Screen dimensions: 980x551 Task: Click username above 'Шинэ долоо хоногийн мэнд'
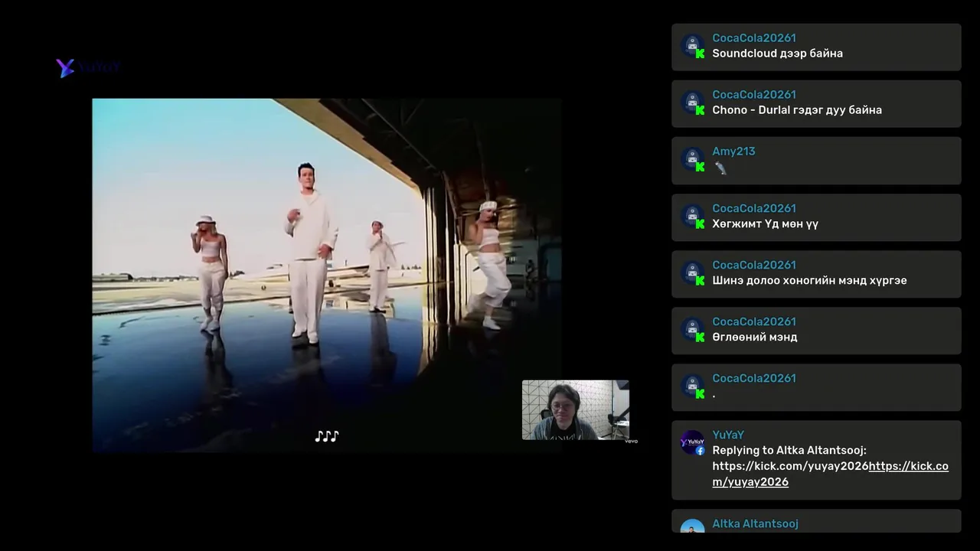(x=754, y=264)
